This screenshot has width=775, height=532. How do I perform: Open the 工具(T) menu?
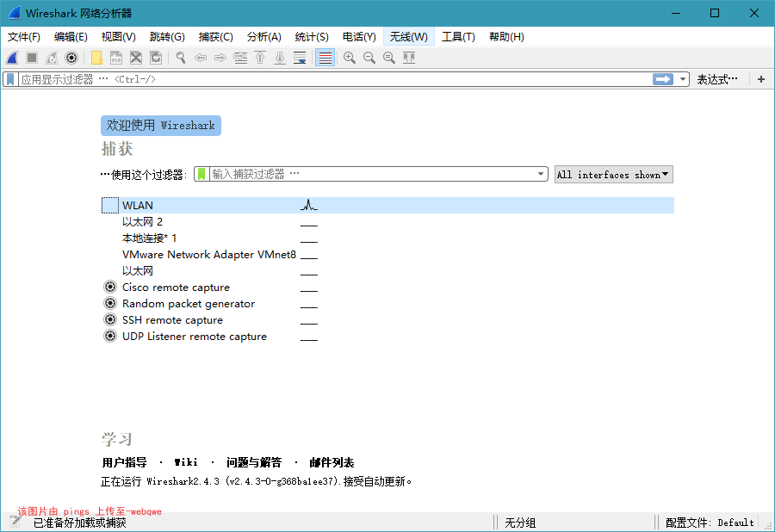(458, 37)
